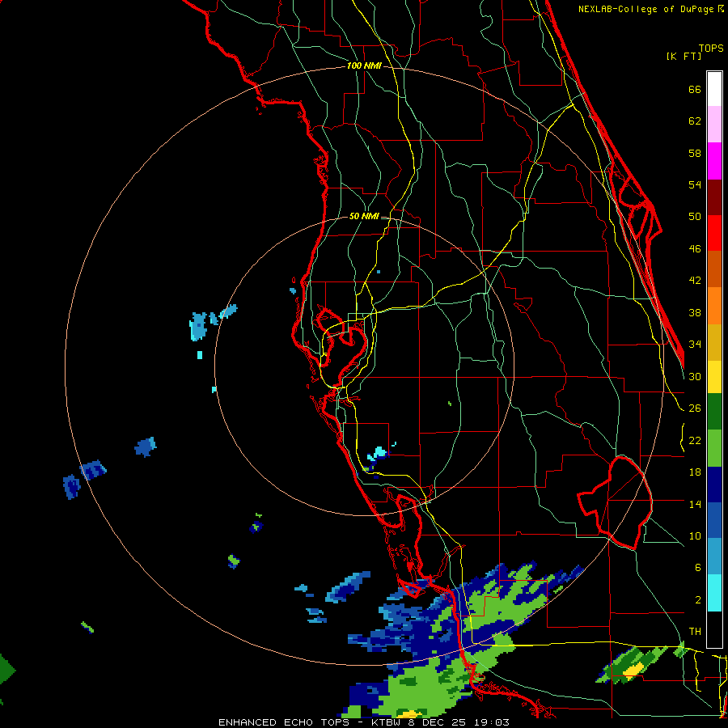Pick the white swatch on the legend
Screen dimensions: 728x728
click(714, 89)
